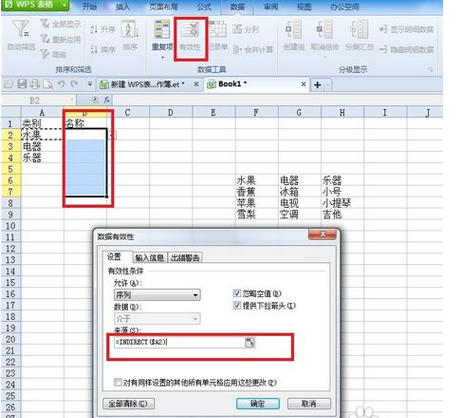
Task: Click the 全部清除 button
Action: tap(128, 404)
